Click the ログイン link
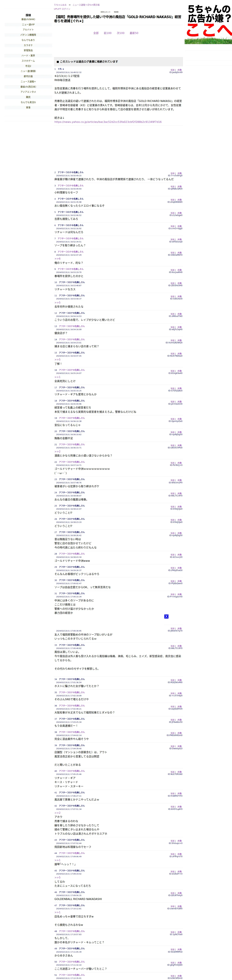This screenshot has width=232, height=980. point(66,9)
